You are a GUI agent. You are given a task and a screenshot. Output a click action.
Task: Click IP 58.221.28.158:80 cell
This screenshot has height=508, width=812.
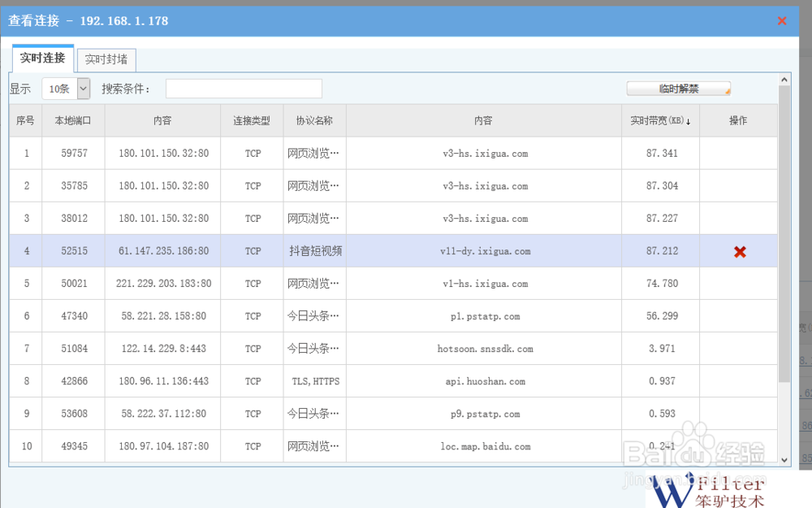click(x=162, y=316)
